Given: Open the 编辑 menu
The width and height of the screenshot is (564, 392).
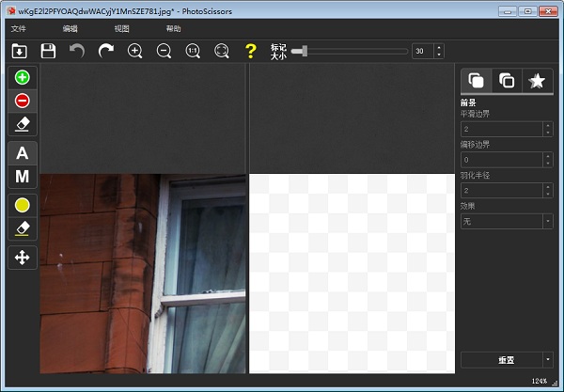Looking at the screenshot, I should (x=70, y=29).
